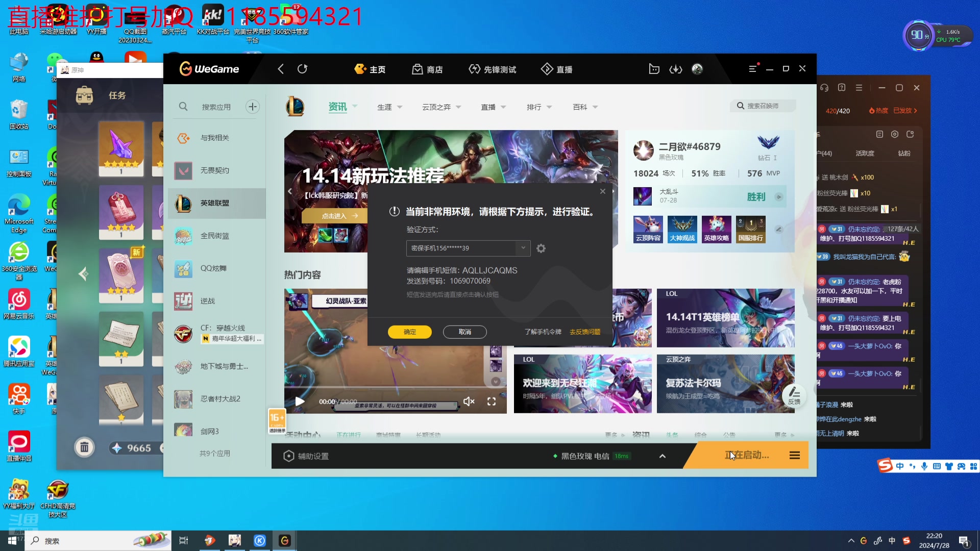
Task: Open 大神观战 shortcut tile
Action: point(682,229)
